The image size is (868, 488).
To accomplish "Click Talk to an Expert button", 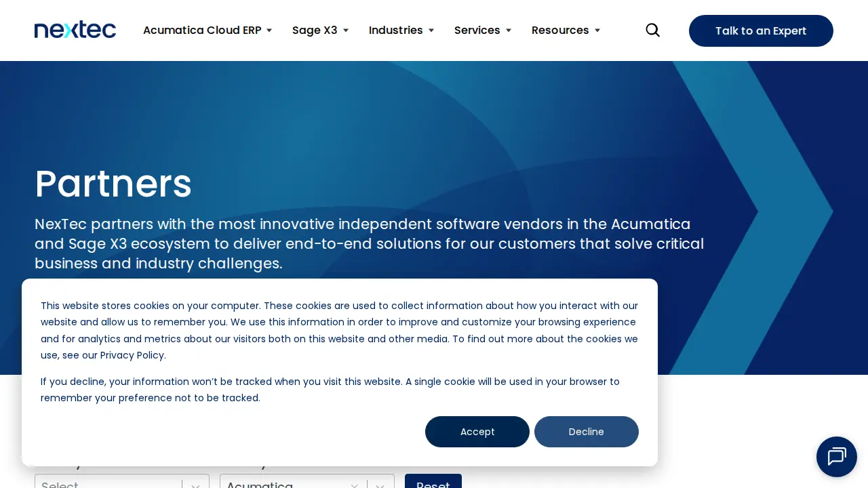I will (761, 30).
